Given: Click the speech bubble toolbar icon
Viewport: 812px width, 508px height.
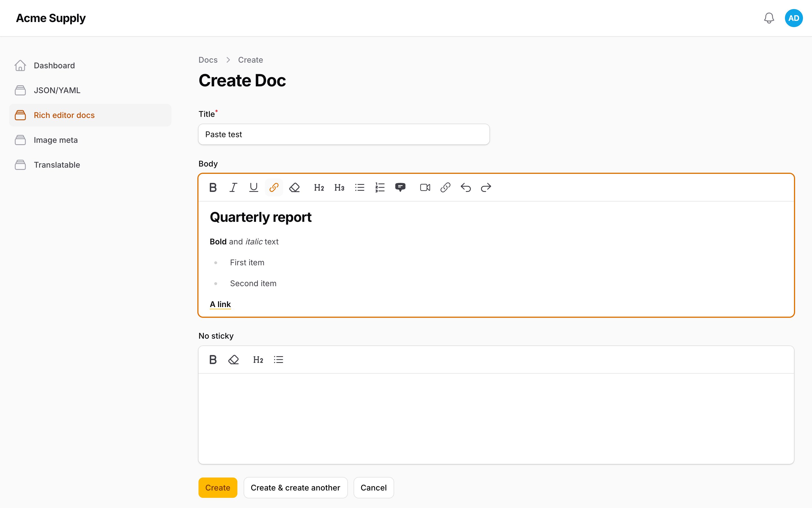Looking at the screenshot, I should 400,187.
